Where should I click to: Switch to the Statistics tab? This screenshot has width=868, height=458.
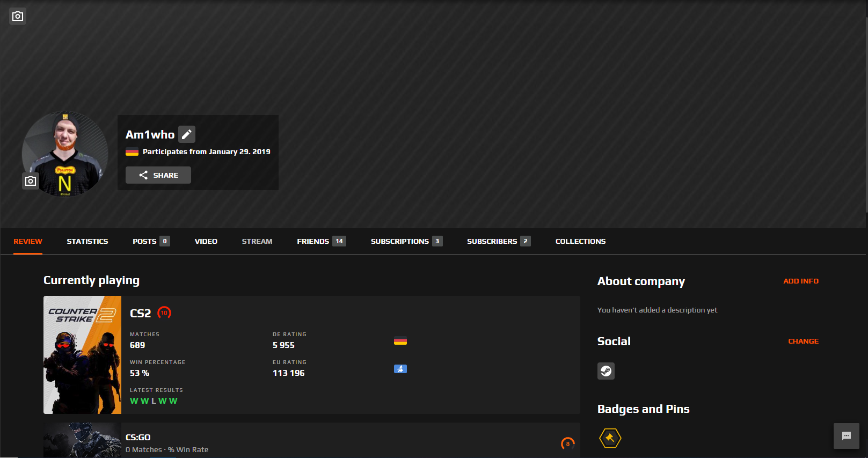coord(87,242)
